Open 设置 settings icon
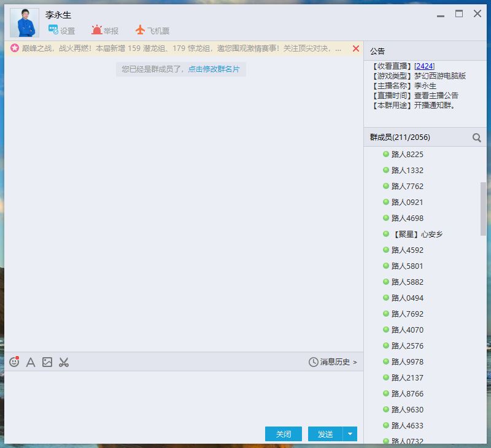 coord(54,29)
